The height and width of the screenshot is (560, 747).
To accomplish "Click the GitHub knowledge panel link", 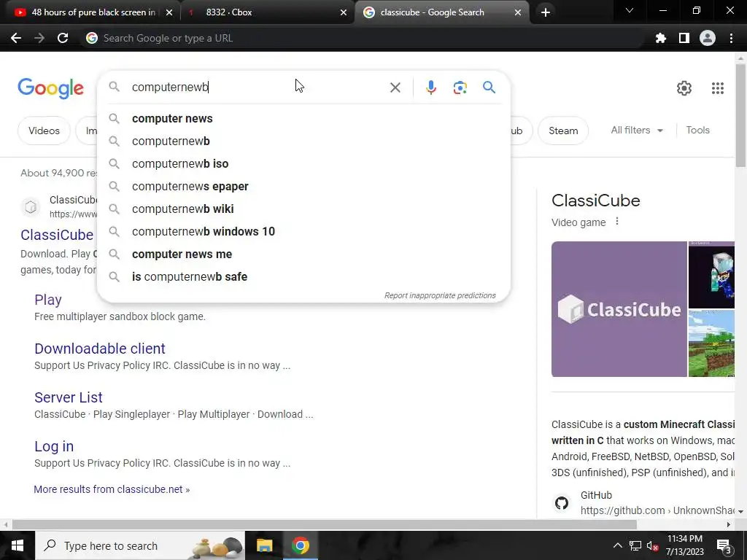I will 657,503.
